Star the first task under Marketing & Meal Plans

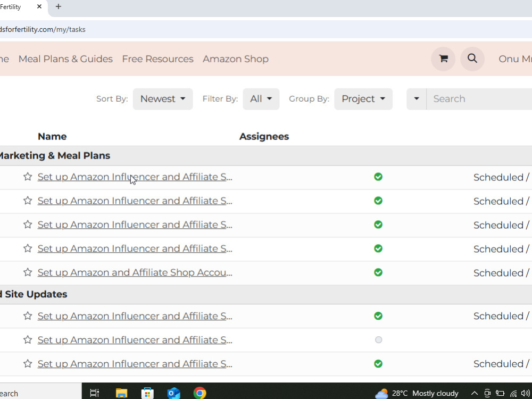tap(28, 177)
